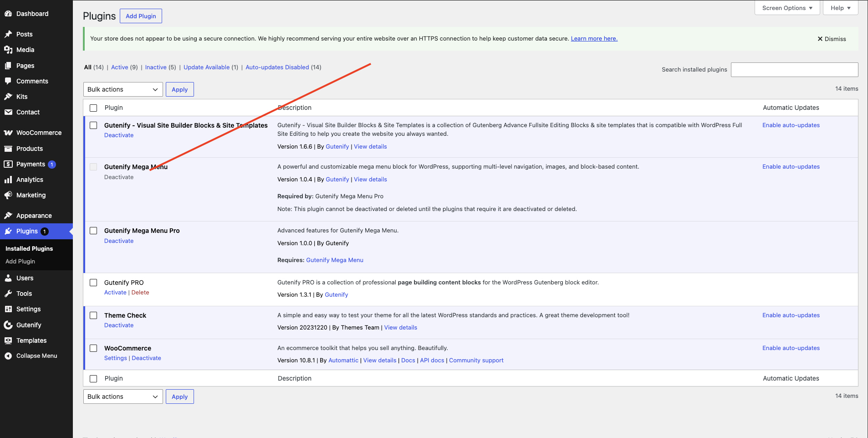Click the Templates icon in sidebar
The width and height of the screenshot is (868, 438).
[x=8, y=340]
